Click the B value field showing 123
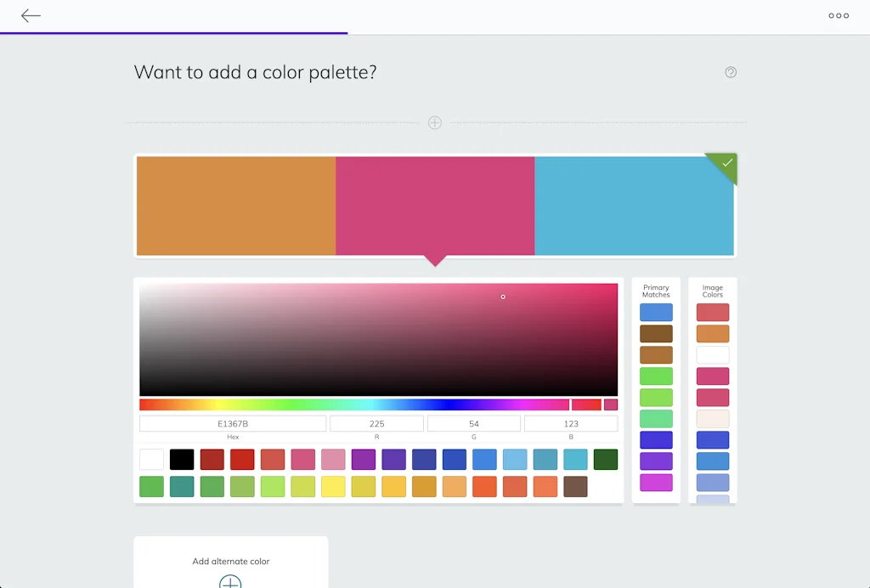This screenshot has width=870, height=588. (x=570, y=422)
